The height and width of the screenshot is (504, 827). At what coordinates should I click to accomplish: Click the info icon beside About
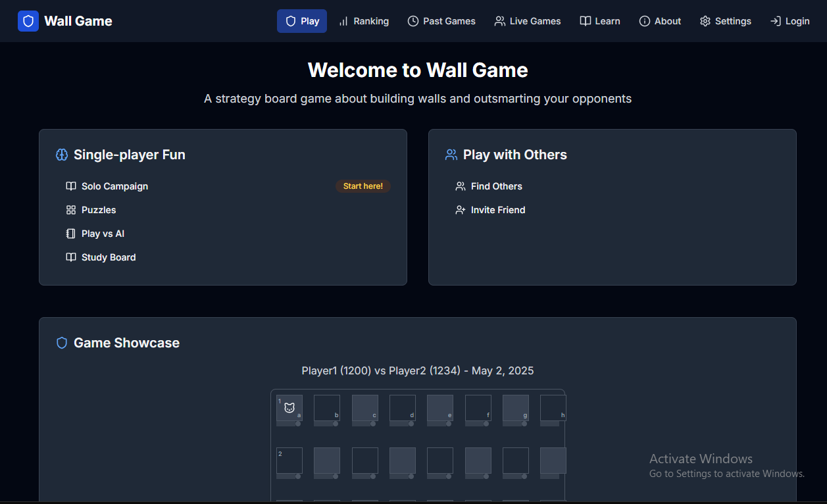click(x=645, y=21)
